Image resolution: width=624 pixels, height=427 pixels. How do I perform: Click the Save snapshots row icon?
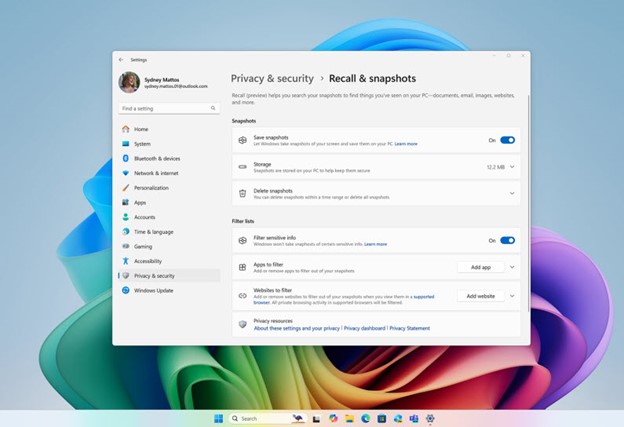tap(242, 140)
